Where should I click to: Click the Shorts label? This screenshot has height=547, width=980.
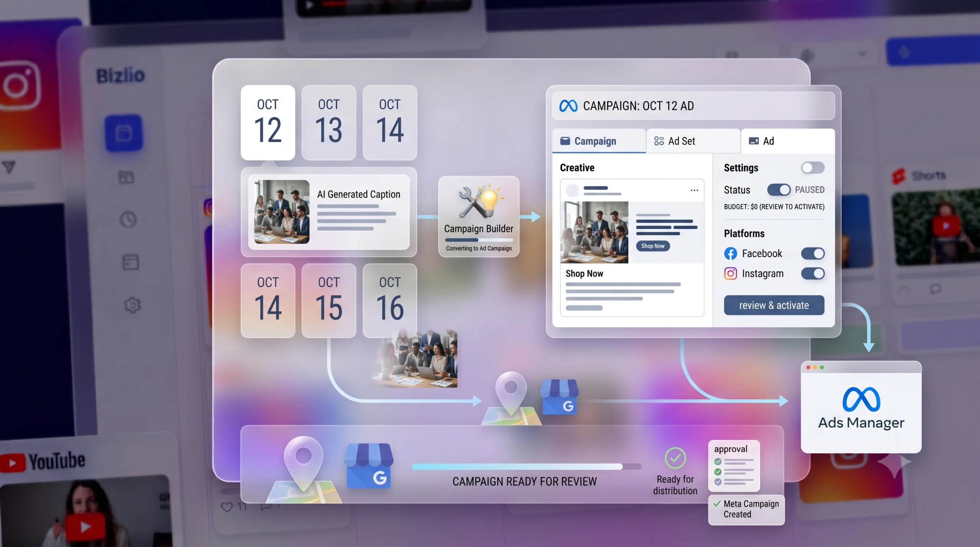click(929, 176)
